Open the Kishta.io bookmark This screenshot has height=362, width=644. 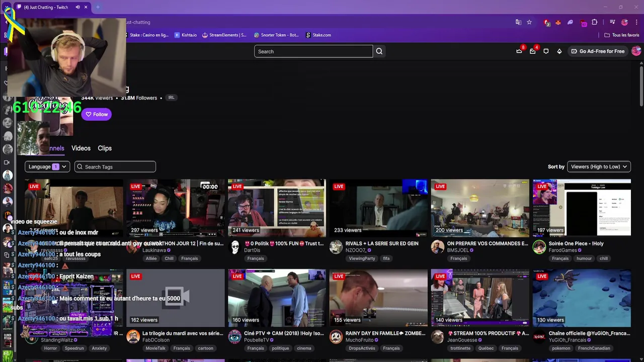click(186, 35)
